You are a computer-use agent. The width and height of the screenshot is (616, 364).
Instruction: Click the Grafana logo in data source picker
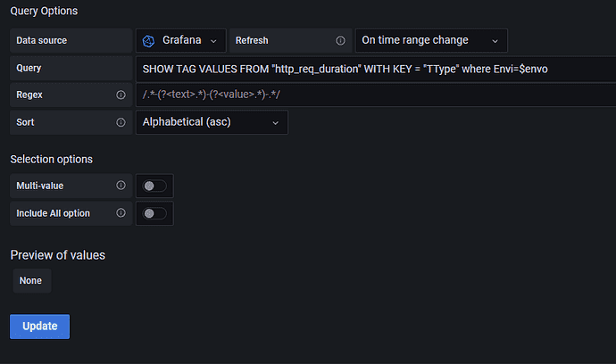(150, 40)
